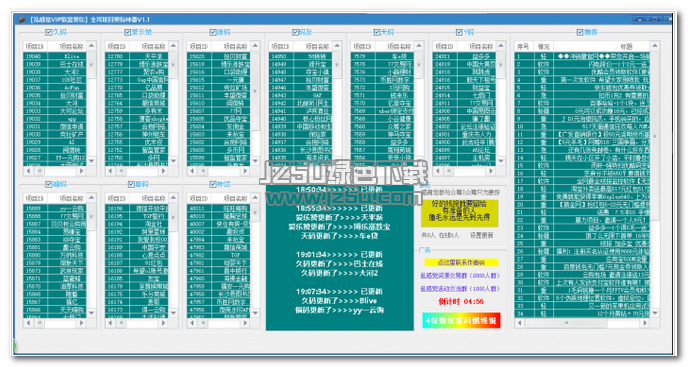Toggle the 爱乐赞 checkbox

(128, 32)
